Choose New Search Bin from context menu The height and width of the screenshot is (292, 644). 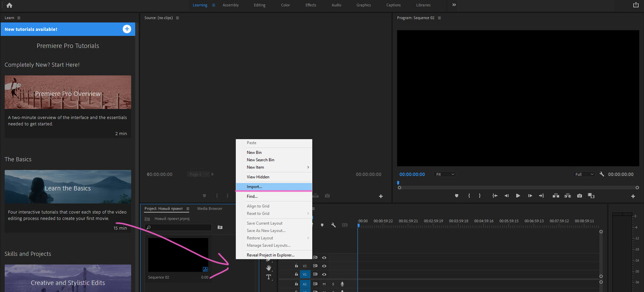tap(274, 160)
